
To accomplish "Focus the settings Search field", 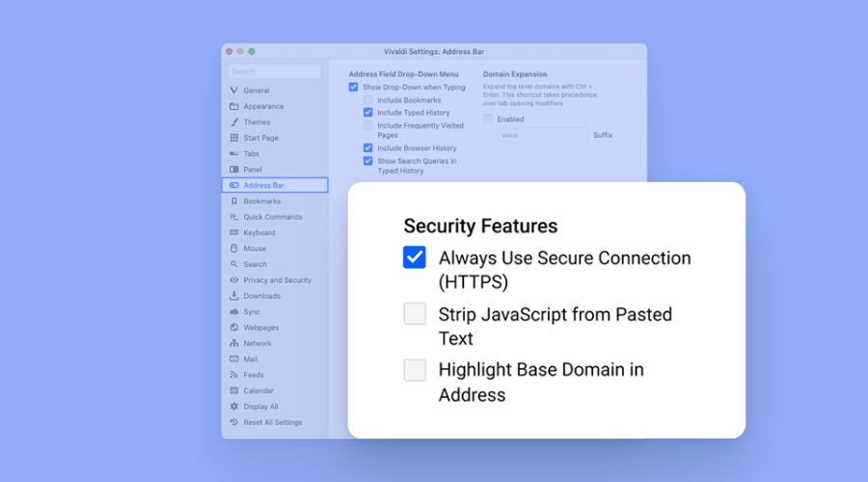I will pyautogui.click(x=275, y=71).
